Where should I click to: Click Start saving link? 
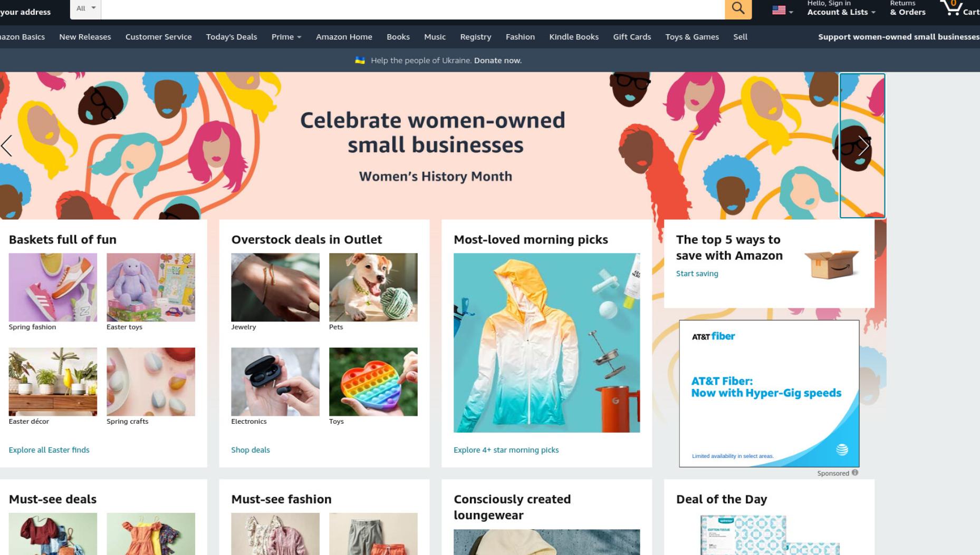tap(697, 274)
